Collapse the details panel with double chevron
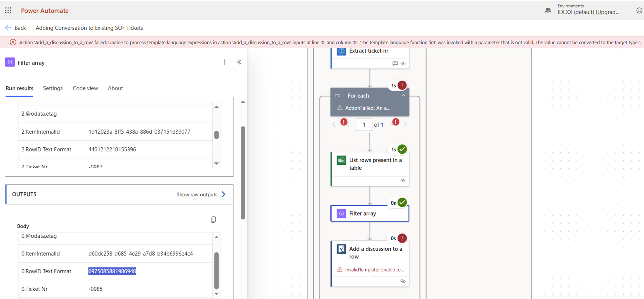Screen dimensions: 644x299 point(239,62)
